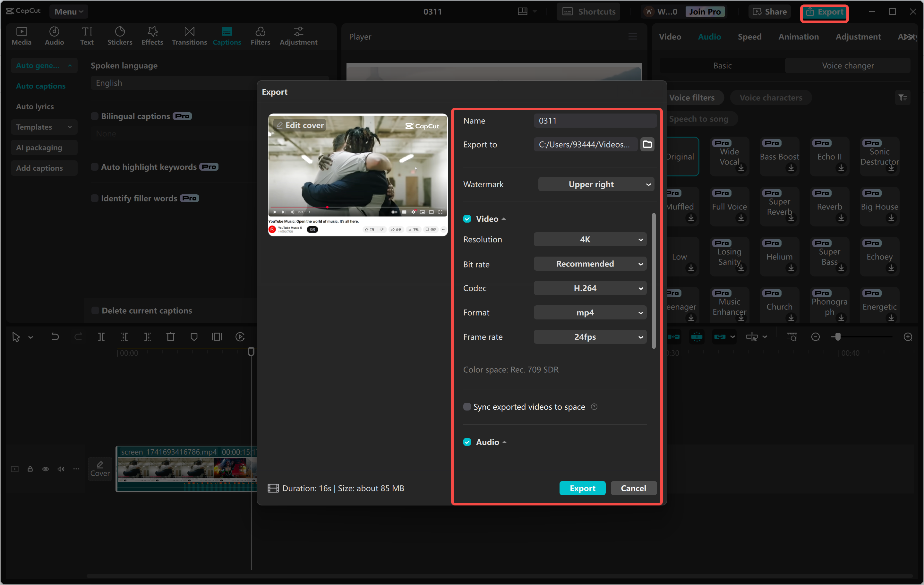Click Export in the export dialog
Image resolution: width=924 pixels, height=585 pixels.
coord(582,488)
